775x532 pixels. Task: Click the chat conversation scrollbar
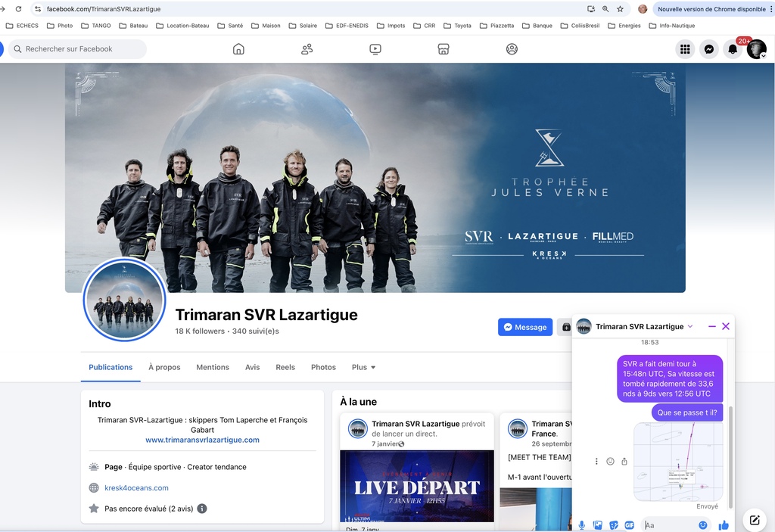click(731, 459)
